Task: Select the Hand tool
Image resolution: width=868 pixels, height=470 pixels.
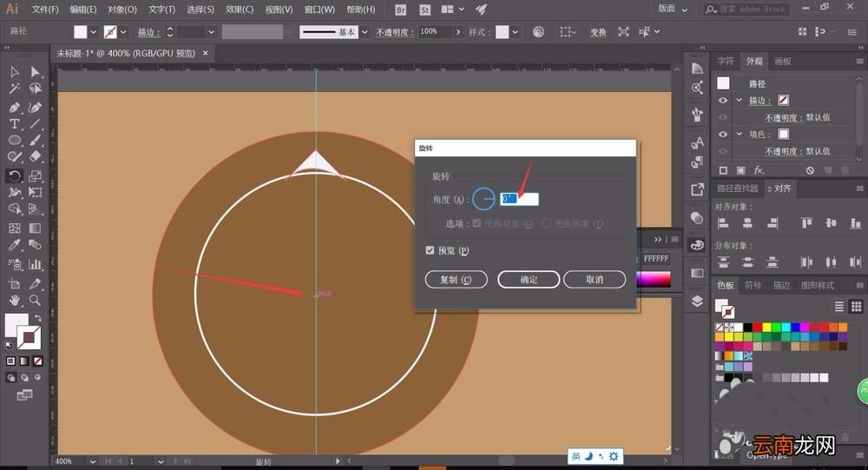Action: coord(15,301)
